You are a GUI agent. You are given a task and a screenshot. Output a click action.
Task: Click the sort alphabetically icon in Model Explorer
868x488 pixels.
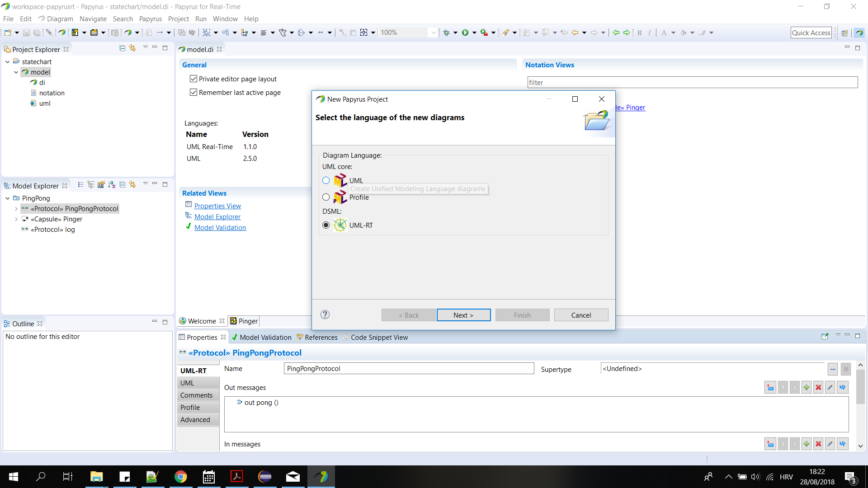(112, 184)
